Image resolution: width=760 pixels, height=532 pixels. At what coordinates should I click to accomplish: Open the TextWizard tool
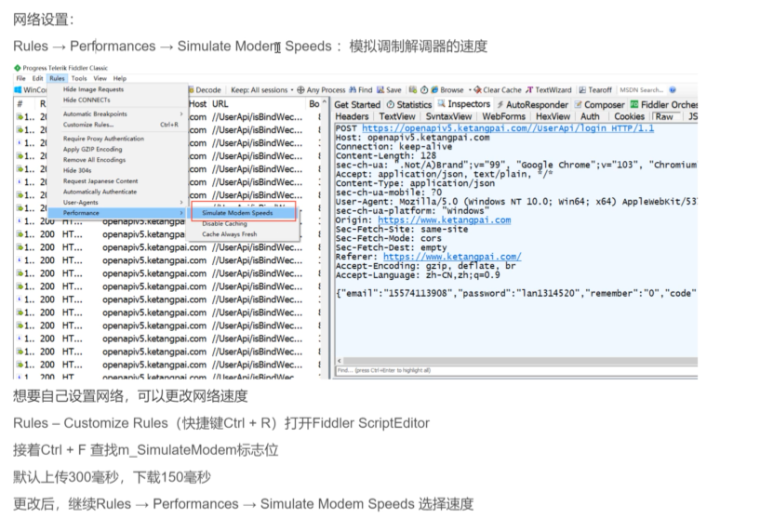click(549, 89)
